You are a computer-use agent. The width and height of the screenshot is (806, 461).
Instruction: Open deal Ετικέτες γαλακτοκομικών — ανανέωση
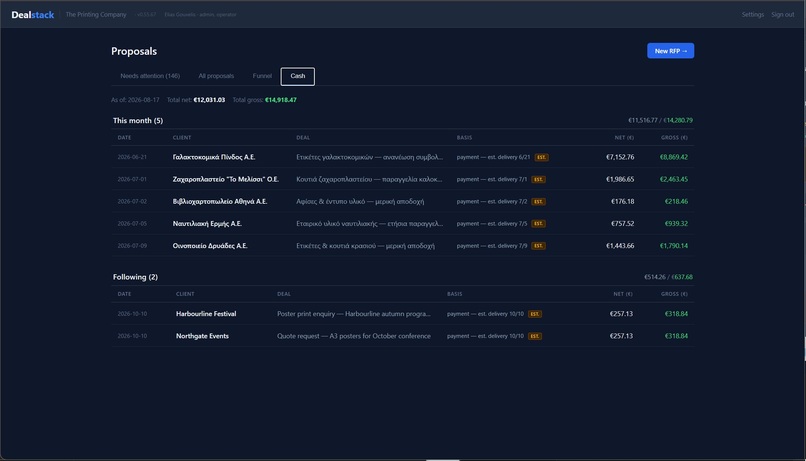tap(369, 157)
